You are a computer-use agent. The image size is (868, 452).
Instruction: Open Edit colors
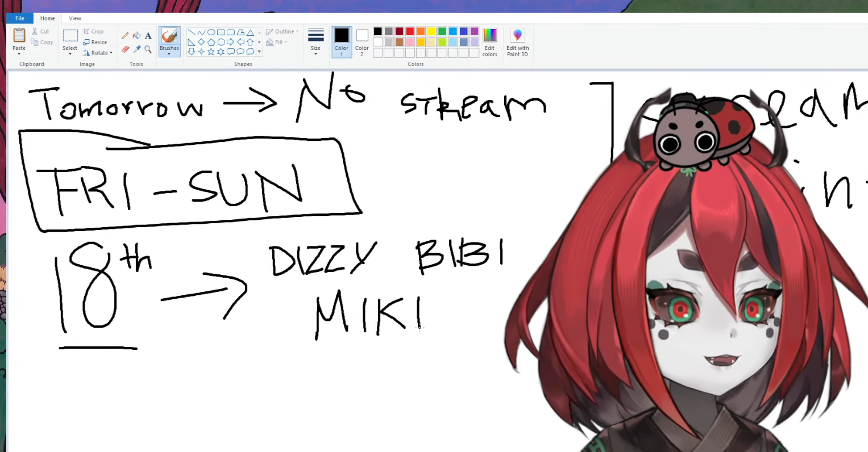click(490, 42)
